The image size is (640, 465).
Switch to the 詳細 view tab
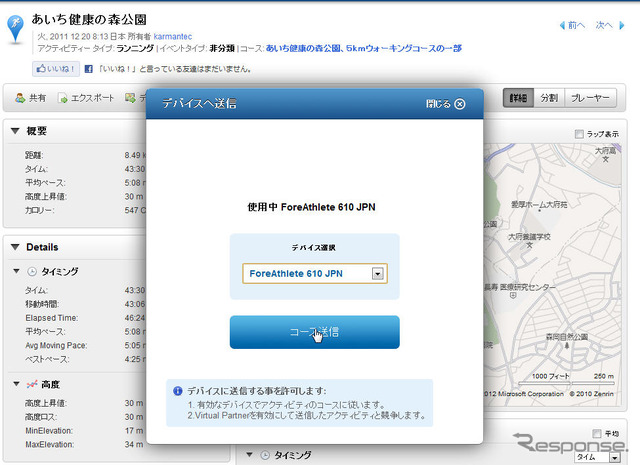[518, 98]
